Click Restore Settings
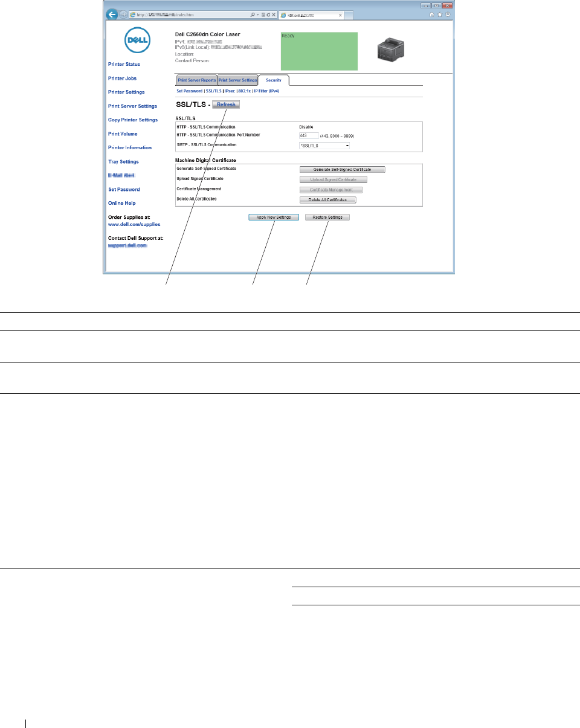This screenshot has width=580, height=728. (x=327, y=217)
